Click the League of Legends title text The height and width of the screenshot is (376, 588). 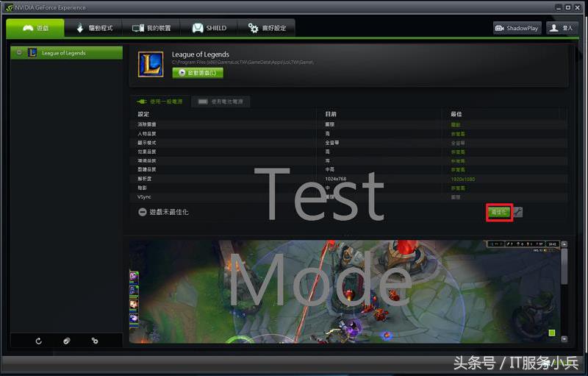[x=200, y=54]
